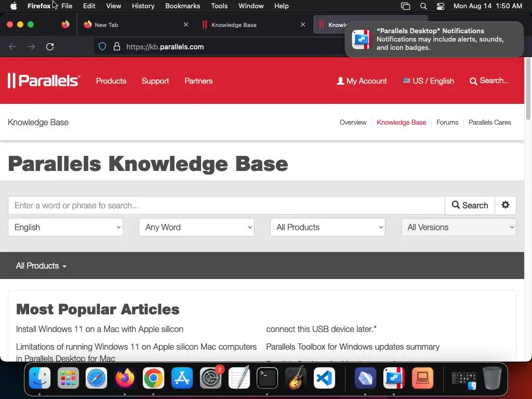This screenshot has width=532, height=399.
Task: Open System Settings from the dock
Action: point(210,378)
